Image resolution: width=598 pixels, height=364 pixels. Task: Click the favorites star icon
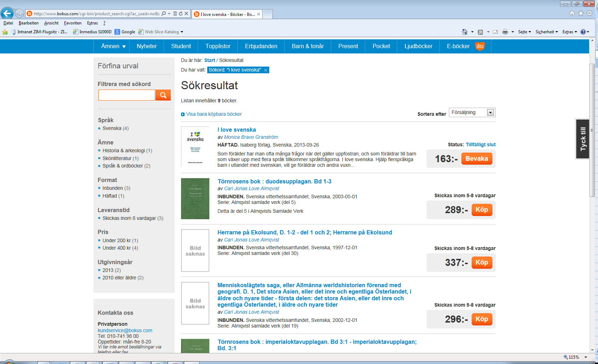[x=581, y=13]
